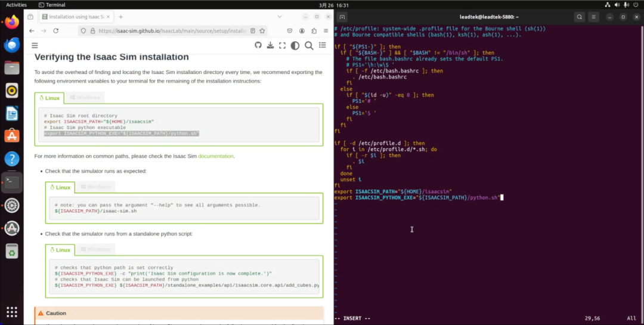Open the Firefox extensions puzzle icon
Viewport: 644px width, 325px height.
[x=314, y=31]
